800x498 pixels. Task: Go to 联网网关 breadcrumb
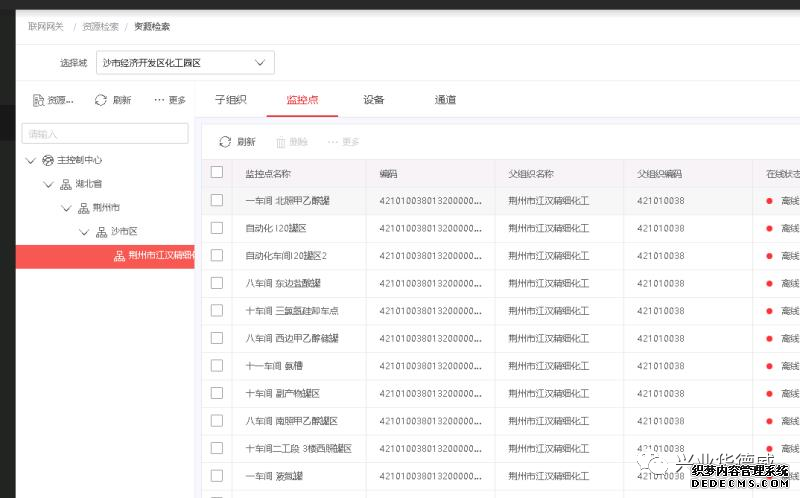pos(46,27)
